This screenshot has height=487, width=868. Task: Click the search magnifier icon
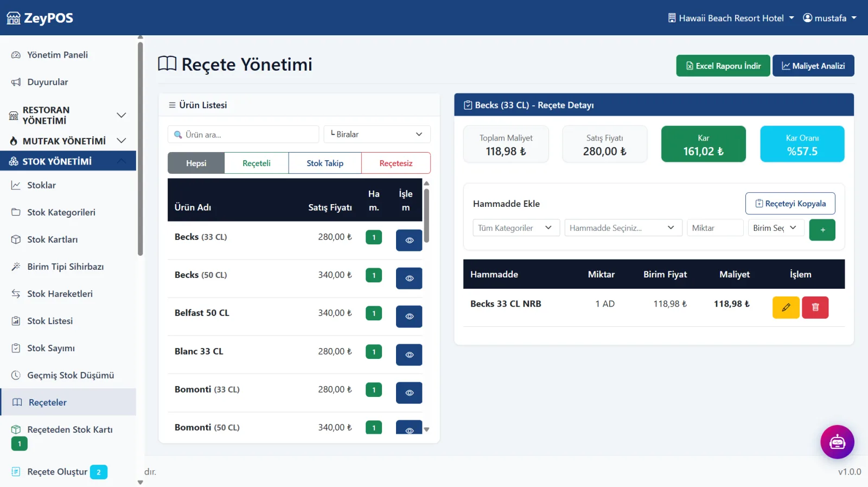click(178, 135)
